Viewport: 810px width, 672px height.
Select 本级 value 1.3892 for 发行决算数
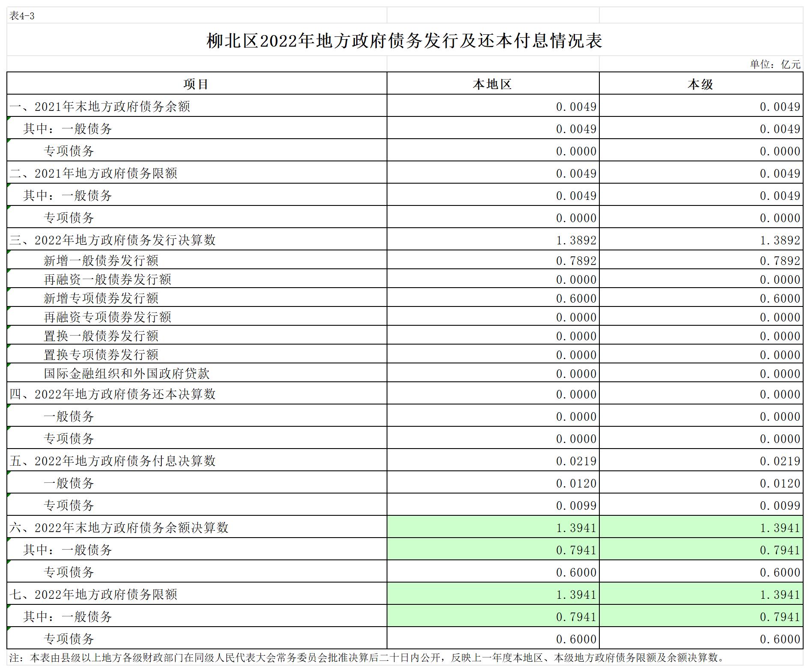[701, 239]
